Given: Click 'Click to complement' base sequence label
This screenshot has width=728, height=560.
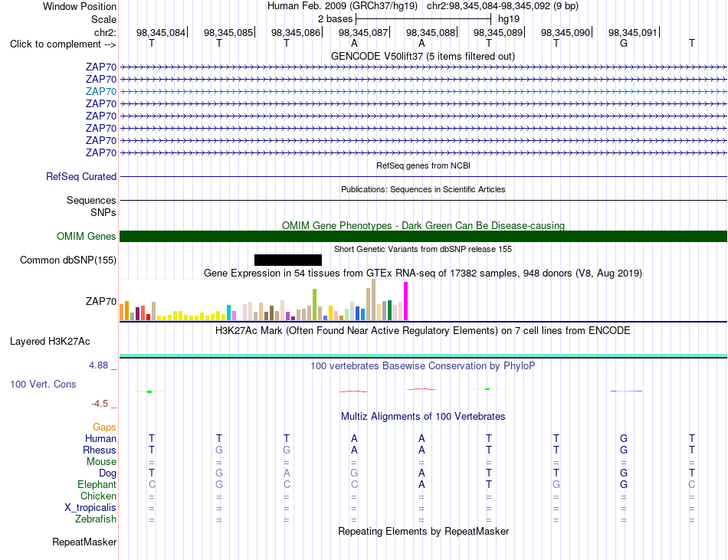Looking at the screenshot, I should point(63,44).
